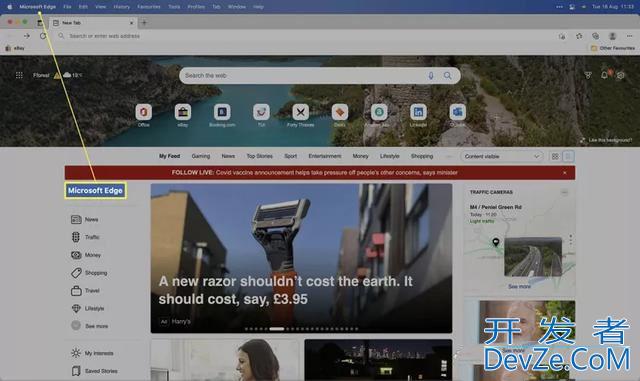Open the rewards trophy icon
This screenshot has width=640, height=381.
pyautogui.click(x=588, y=75)
